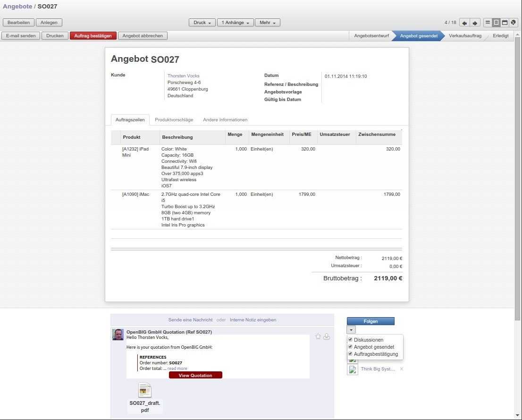522x420 pixels.
Task: Disable the Auftragsbestätigung checkbox
Action: click(350, 354)
